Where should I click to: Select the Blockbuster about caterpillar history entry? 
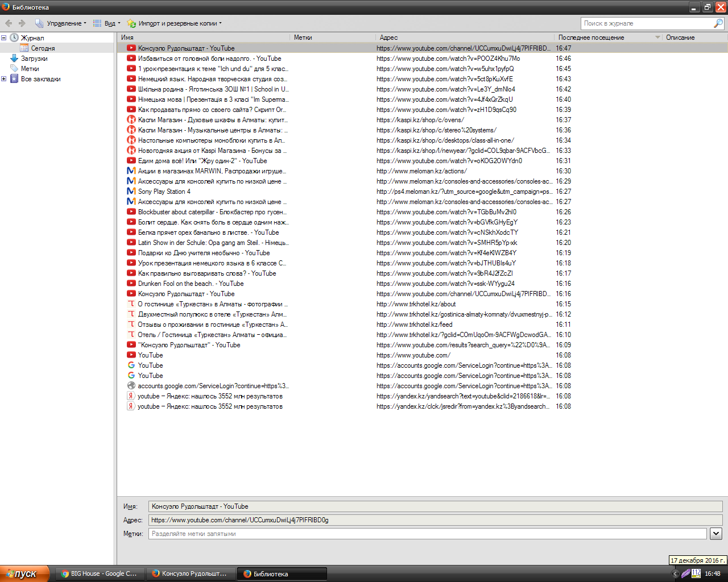point(422,212)
